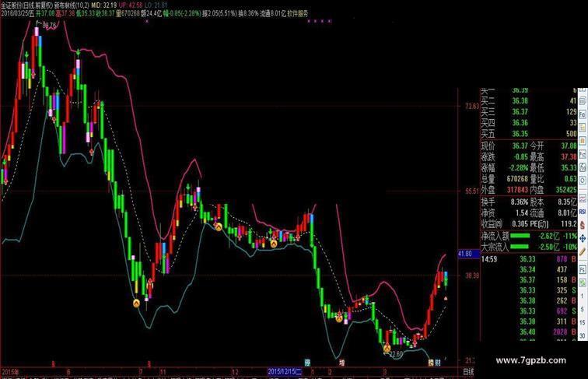The height and width of the screenshot is (379, 588).
Task: Select the 买四 bid row at 36.36
Action: point(529,123)
